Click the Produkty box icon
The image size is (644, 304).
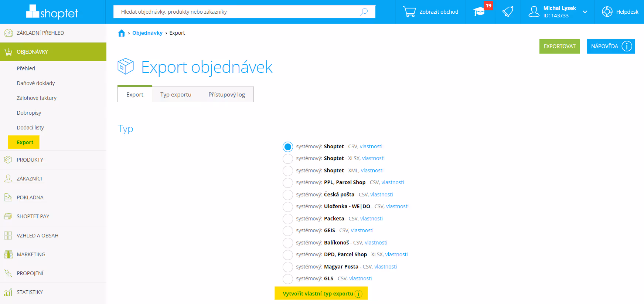(8, 160)
